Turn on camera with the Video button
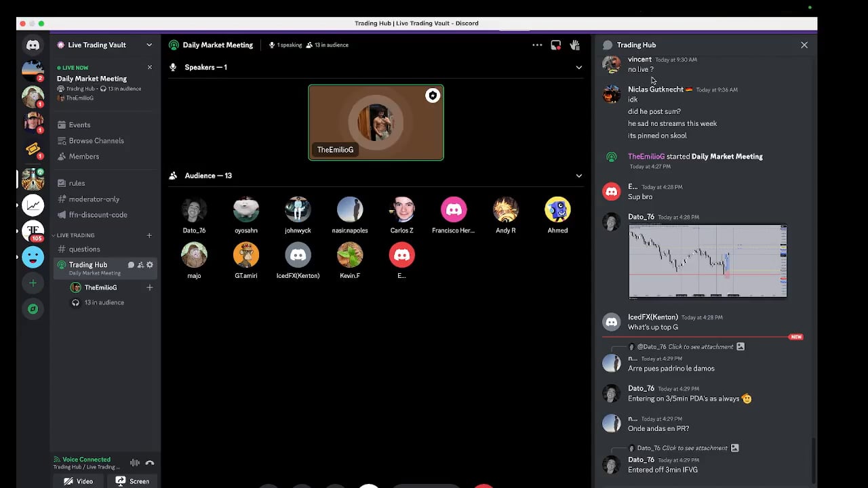Image resolution: width=868 pixels, height=488 pixels. pyautogui.click(x=78, y=481)
